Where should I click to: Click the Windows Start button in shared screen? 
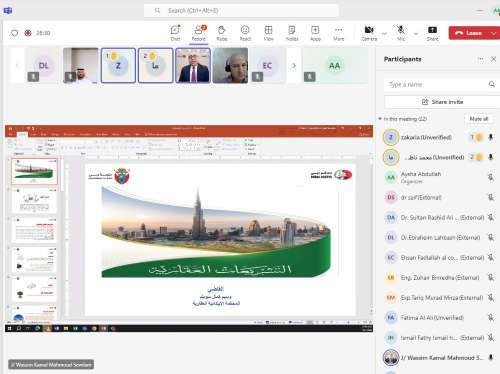[9, 328]
